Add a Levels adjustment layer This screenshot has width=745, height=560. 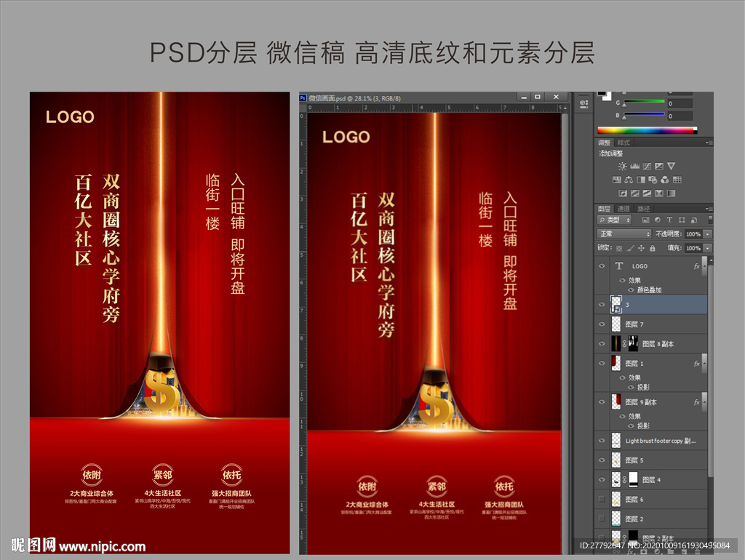pyautogui.click(x=634, y=167)
